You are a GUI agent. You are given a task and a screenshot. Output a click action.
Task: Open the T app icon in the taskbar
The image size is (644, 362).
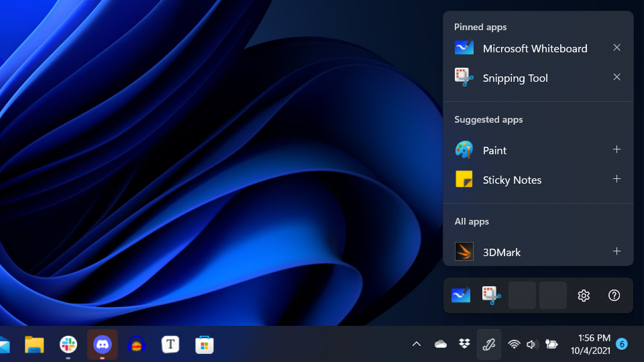click(x=170, y=345)
